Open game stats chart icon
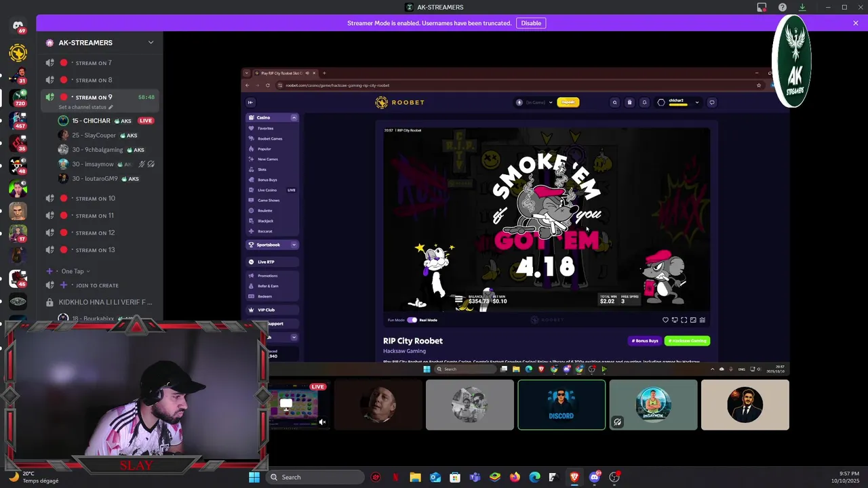Viewport: 868px width, 488px height. [x=703, y=320]
